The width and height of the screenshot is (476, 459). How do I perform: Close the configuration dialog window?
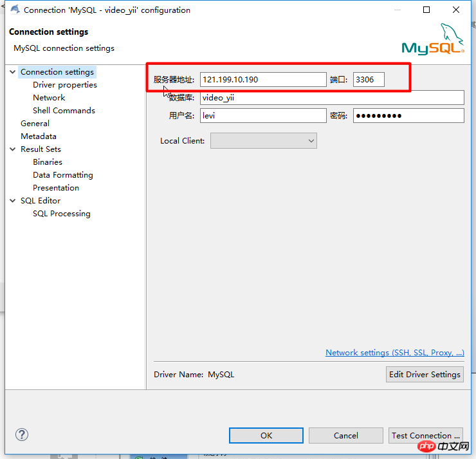pos(455,10)
